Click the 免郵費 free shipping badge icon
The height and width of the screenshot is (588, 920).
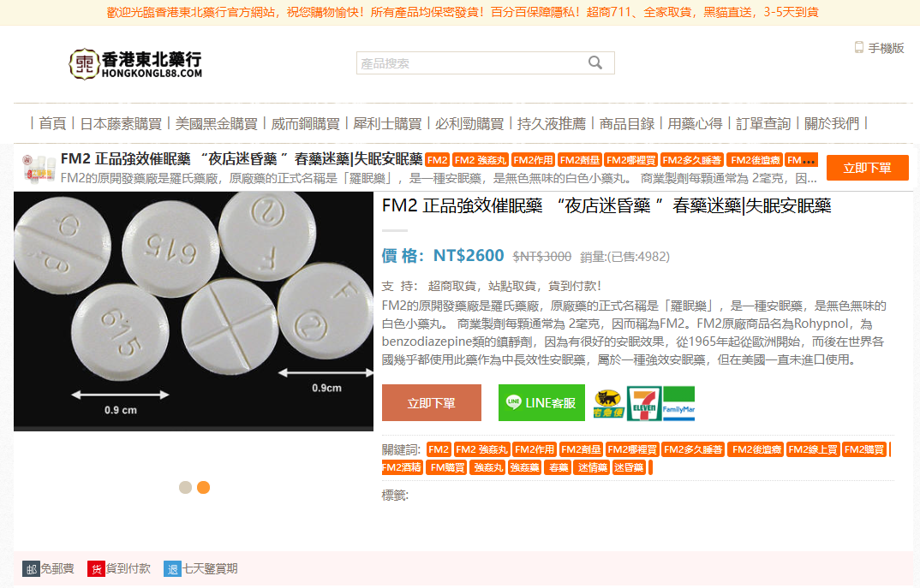pyautogui.click(x=31, y=568)
